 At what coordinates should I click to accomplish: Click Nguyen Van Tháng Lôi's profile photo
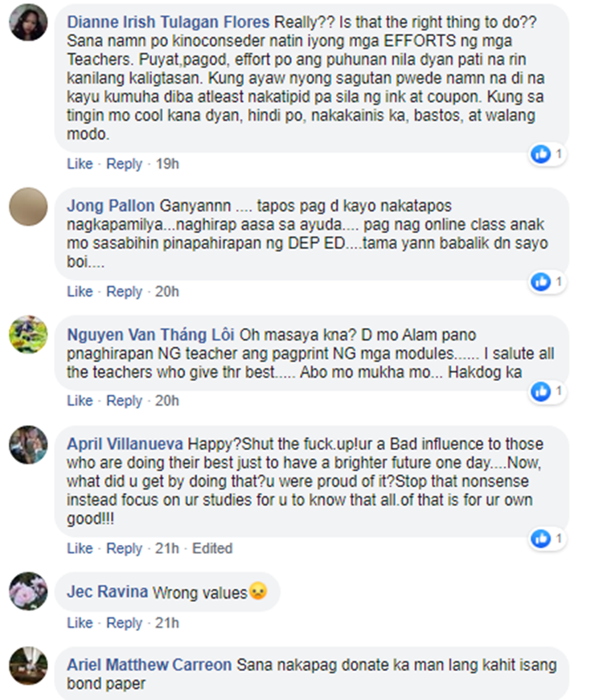pyautogui.click(x=28, y=334)
